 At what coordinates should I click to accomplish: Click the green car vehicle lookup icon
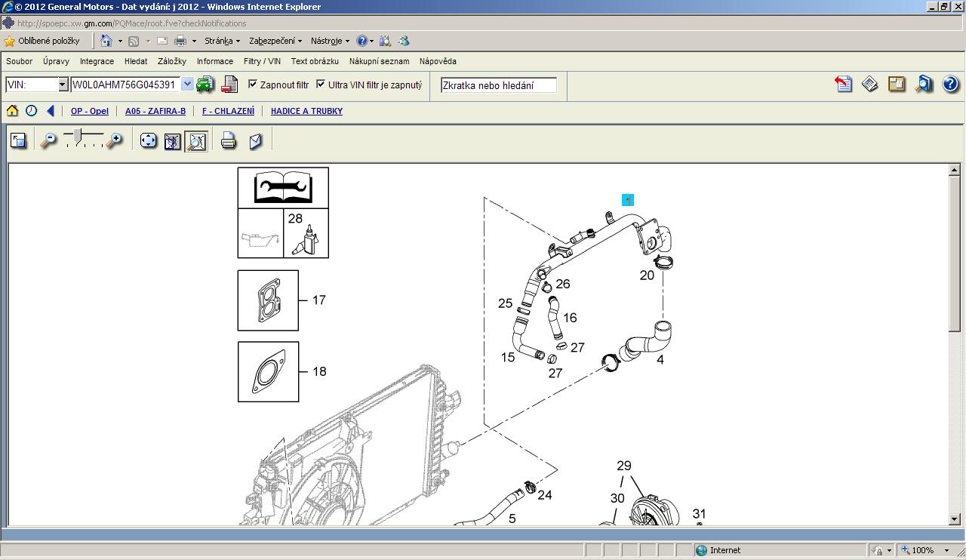coord(205,85)
